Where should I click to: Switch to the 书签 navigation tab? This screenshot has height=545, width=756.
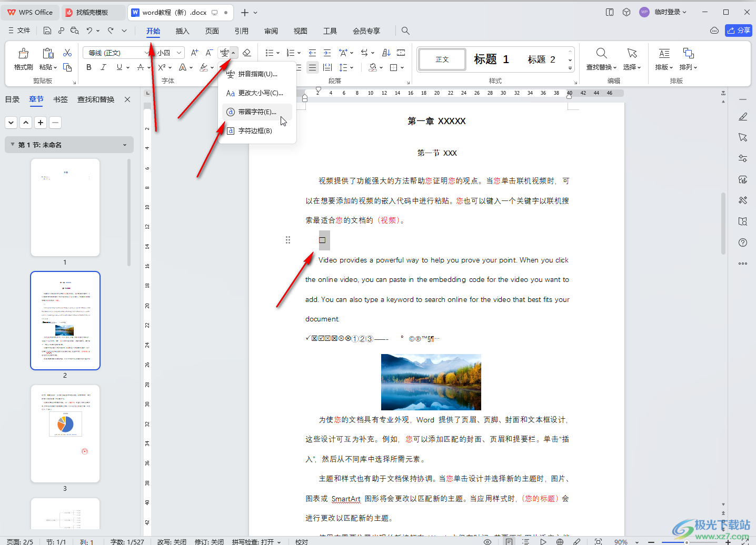61,99
